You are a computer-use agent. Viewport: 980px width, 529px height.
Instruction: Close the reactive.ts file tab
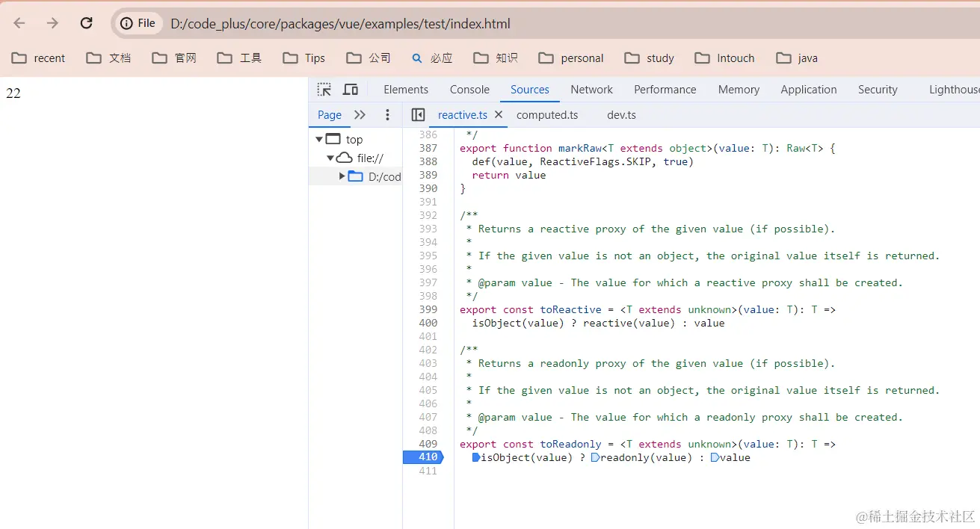(x=499, y=115)
